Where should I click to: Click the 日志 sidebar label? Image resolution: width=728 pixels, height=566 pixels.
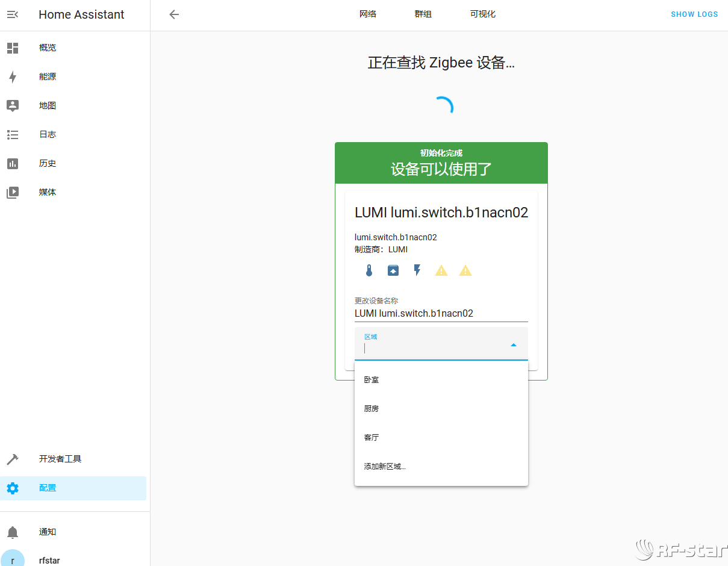48,135
